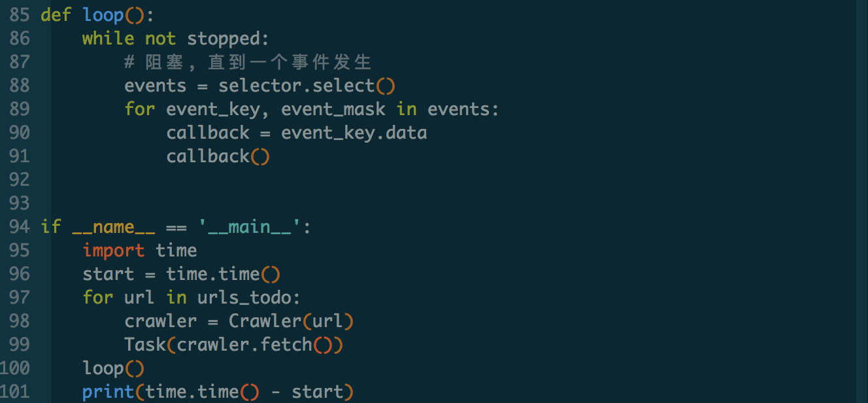The height and width of the screenshot is (403, 868).
Task: Click line number 92 in the gutter
Action: 20,180
